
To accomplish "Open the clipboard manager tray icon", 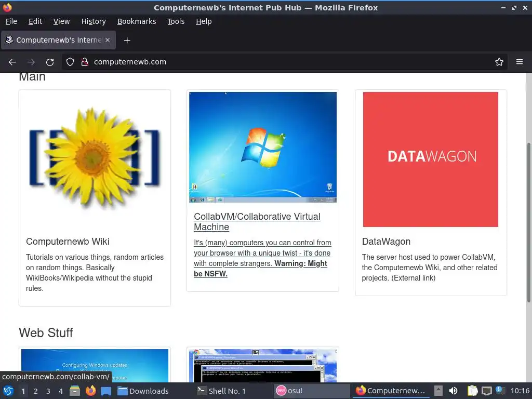I will click(472, 391).
